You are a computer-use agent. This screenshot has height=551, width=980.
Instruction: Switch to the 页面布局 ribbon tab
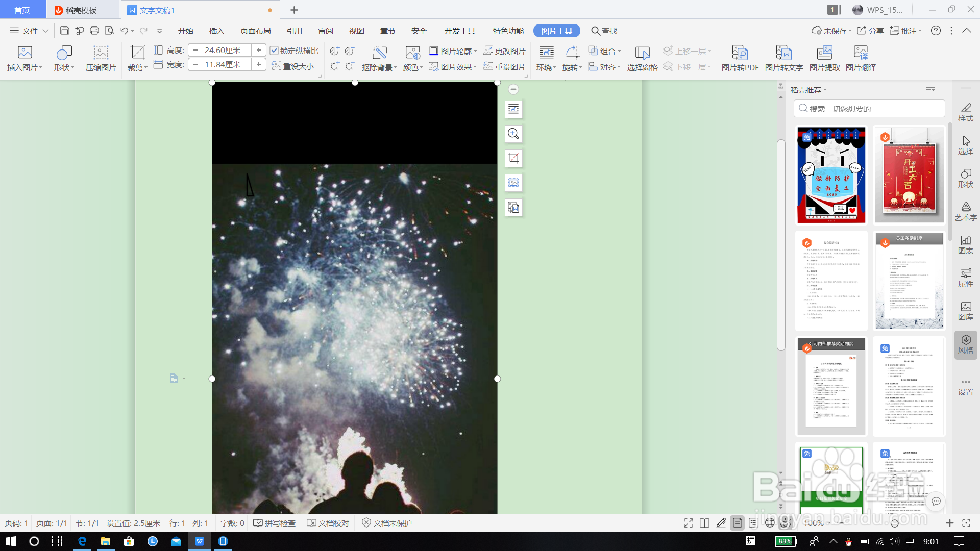tap(255, 31)
